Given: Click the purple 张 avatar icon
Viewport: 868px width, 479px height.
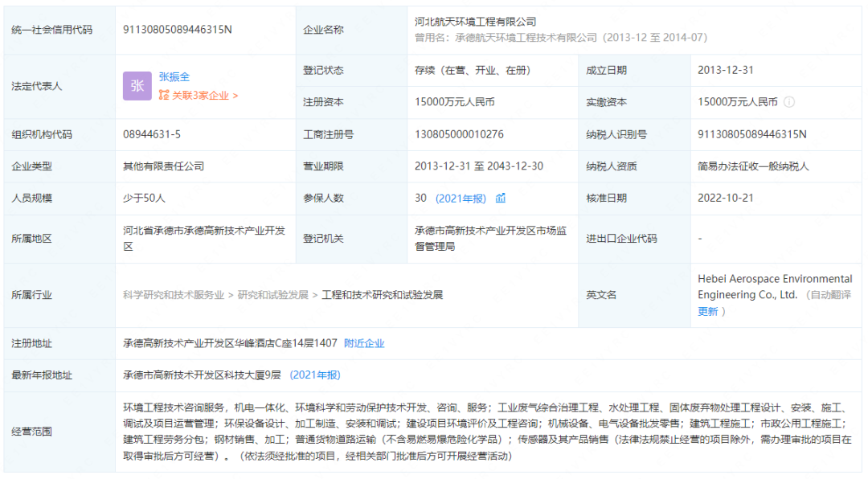Looking at the screenshot, I should [137, 86].
